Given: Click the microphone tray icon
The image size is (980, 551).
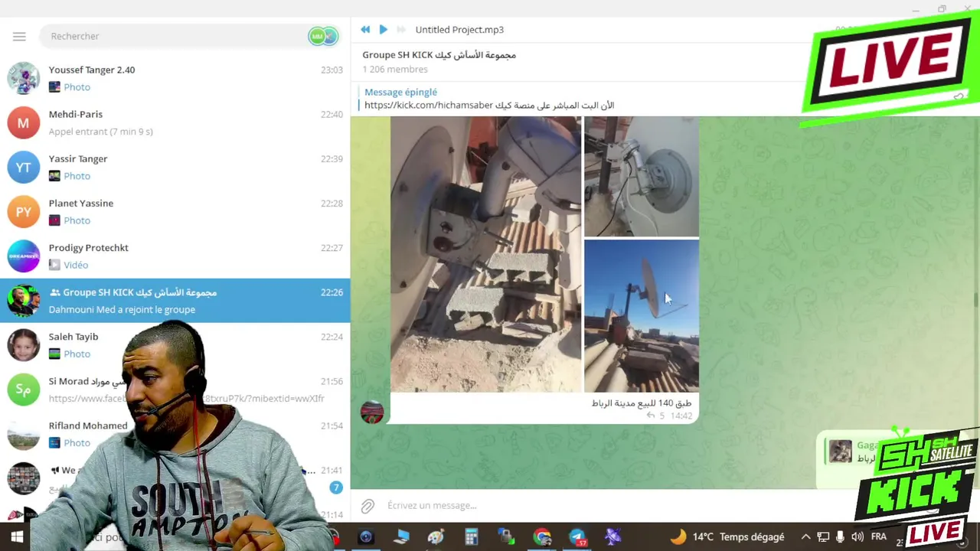Looking at the screenshot, I should coord(841,536).
